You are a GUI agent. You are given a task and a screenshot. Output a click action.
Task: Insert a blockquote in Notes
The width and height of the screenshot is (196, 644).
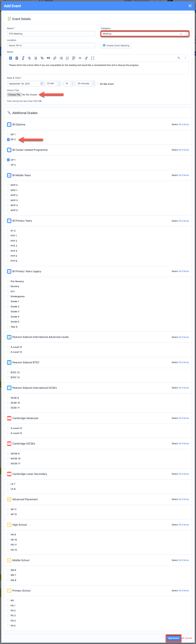(x=48, y=58)
